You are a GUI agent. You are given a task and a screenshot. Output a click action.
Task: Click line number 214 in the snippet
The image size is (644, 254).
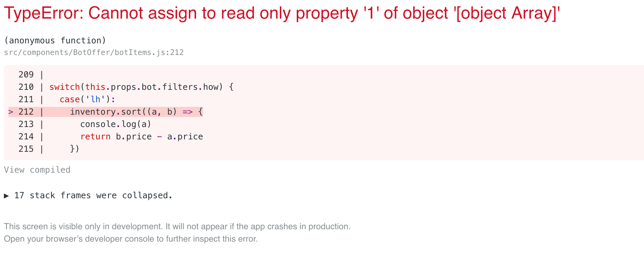click(x=26, y=137)
